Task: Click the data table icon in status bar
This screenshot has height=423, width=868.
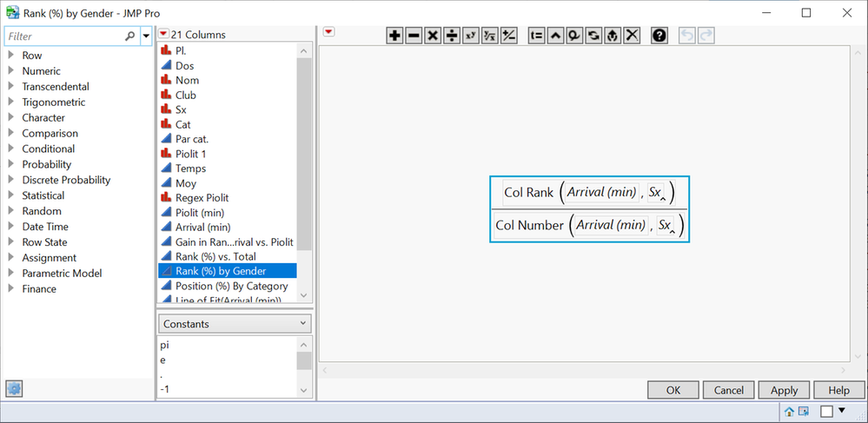Action: [x=804, y=412]
